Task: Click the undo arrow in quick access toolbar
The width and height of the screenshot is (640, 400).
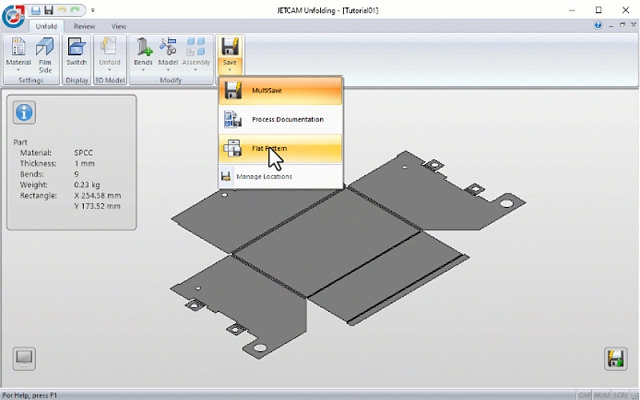Action: (62, 10)
